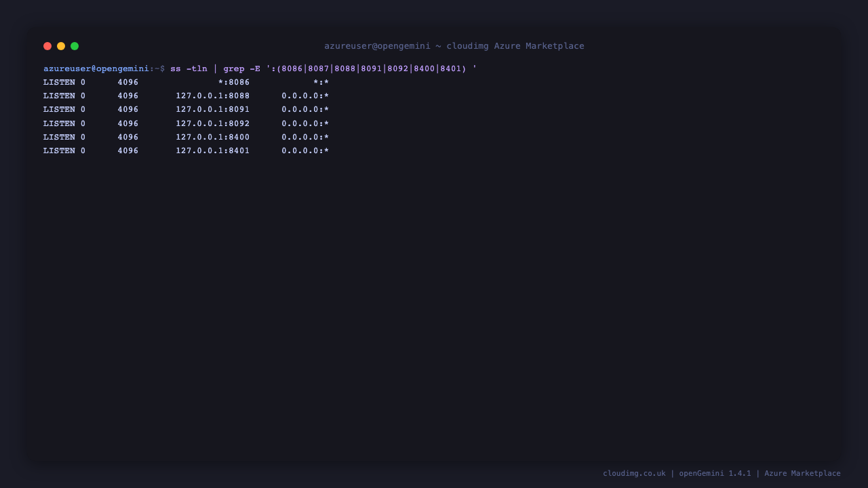Screen dimensions: 868x488
Task: Select the address 127.0.0.1:8088
Action: pyautogui.click(x=213, y=96)
